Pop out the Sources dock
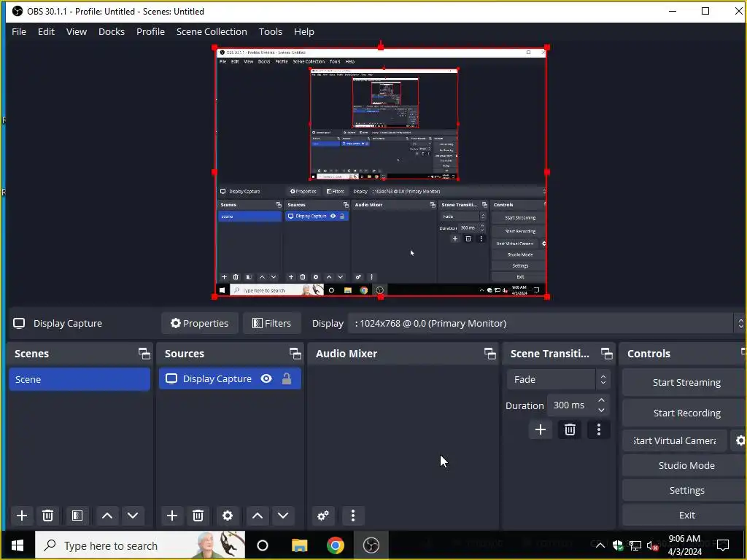747x560 pixels. point(295,354)
